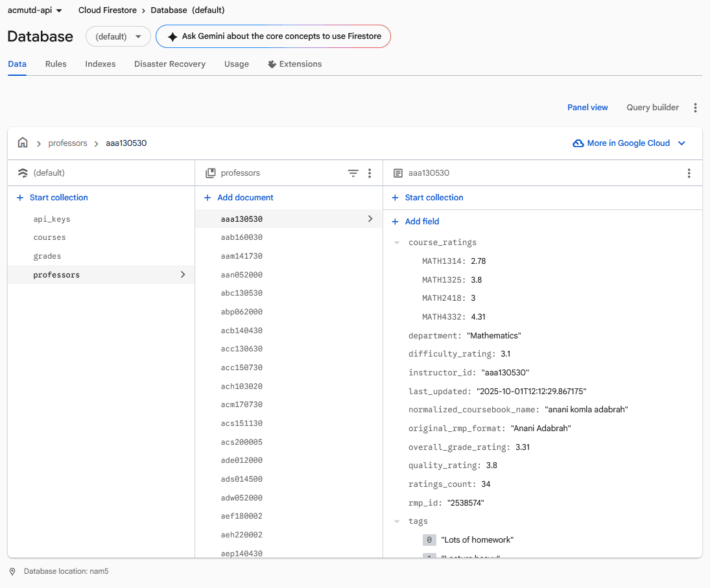This screenshot has height=588, width=710.
Task: Click the collection icon beside professors header
Action: click(211, 173)
